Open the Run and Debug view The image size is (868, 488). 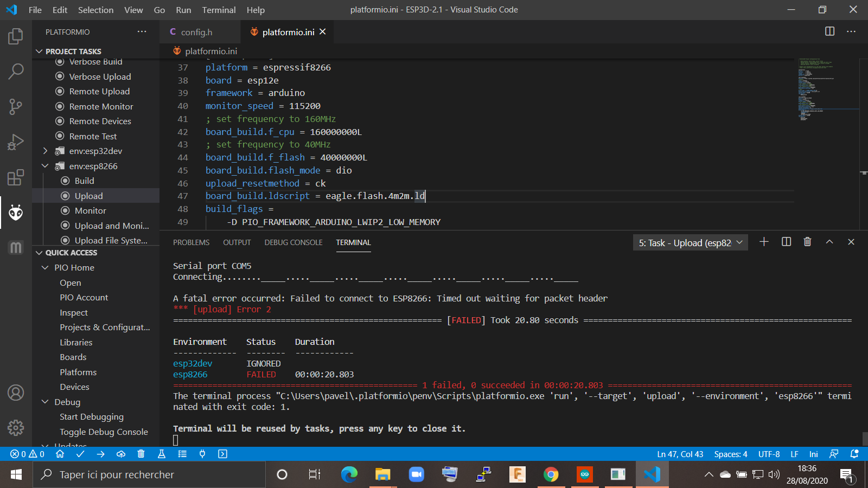click(16, 142)
